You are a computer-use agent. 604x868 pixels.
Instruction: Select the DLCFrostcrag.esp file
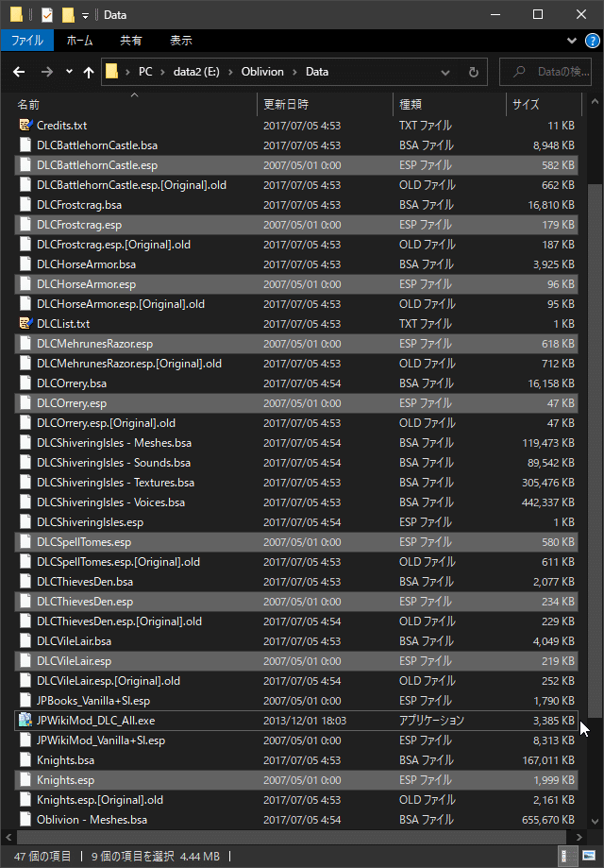click(296, 225)
